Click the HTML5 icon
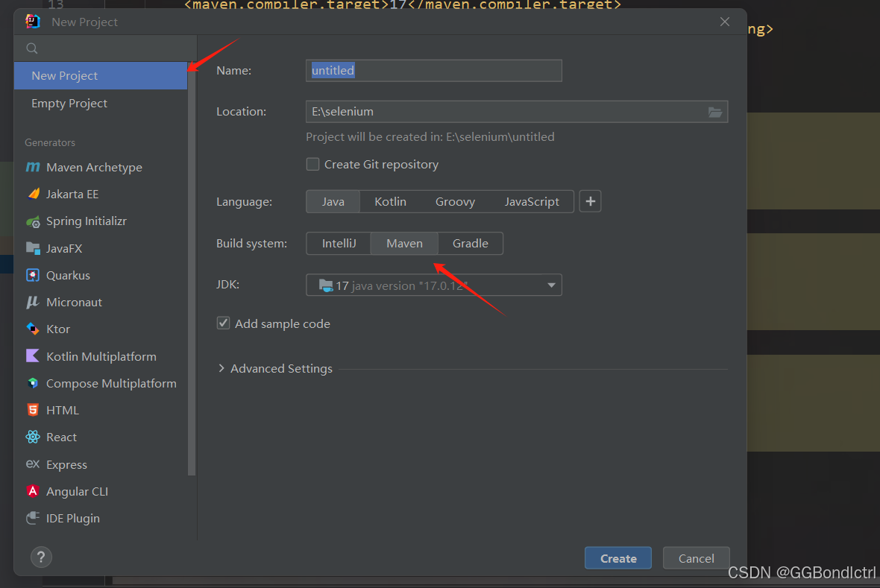The height and width of the screenshot is (588, 880). [x=33, y=410]
